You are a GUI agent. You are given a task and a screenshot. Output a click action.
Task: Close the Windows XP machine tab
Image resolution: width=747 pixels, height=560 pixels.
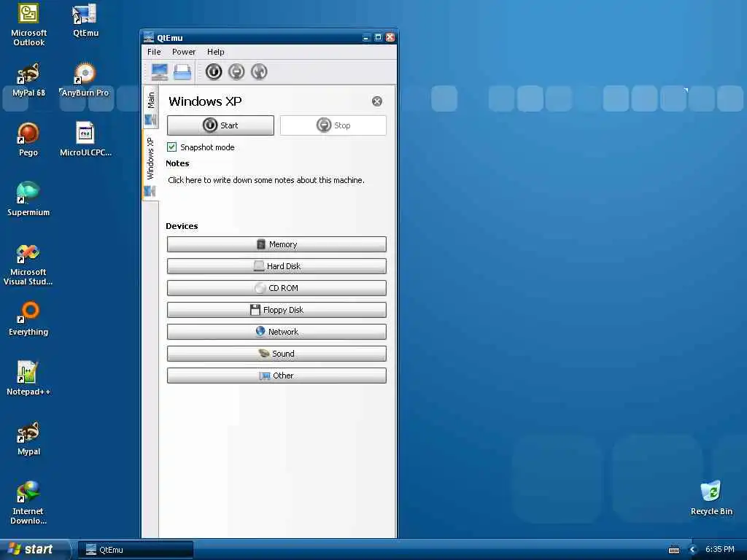coord(377,101)
